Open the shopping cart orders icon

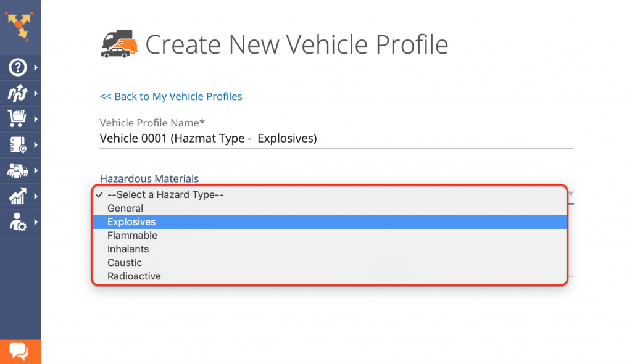[17, 118]
